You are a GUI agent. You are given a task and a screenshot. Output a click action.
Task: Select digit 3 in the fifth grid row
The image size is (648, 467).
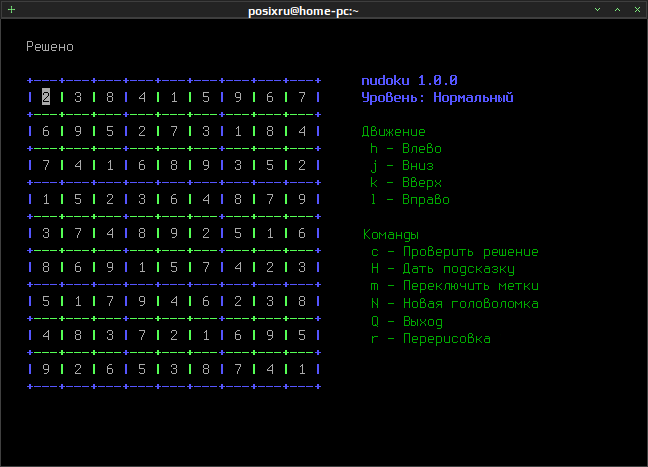tap(46, 234)
